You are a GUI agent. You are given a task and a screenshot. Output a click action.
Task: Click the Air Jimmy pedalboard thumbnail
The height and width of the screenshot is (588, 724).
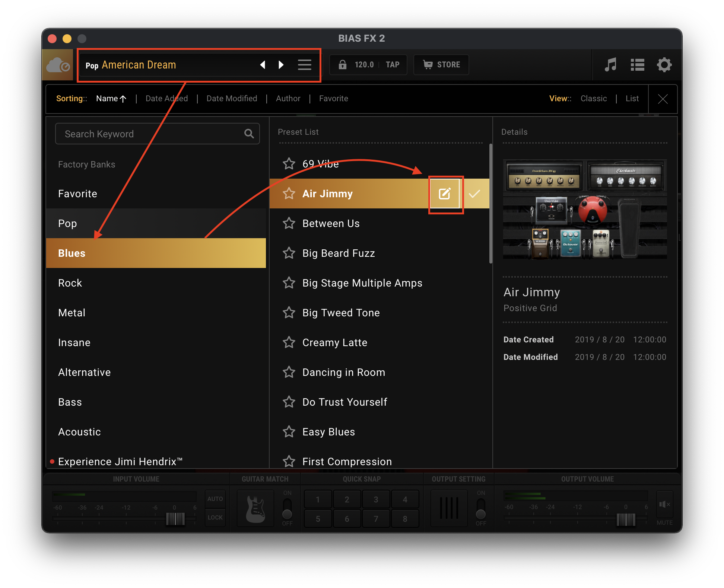(x=585, y=209)
